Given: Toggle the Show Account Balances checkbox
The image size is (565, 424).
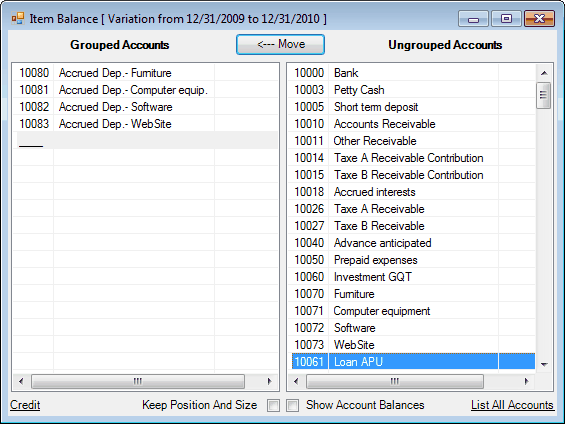Looking at the screenshot, I should [x=293, y=405].
